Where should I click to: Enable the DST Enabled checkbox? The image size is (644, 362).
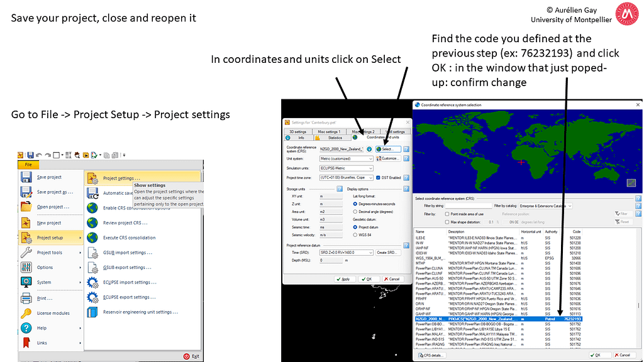(x=379, y=177)
